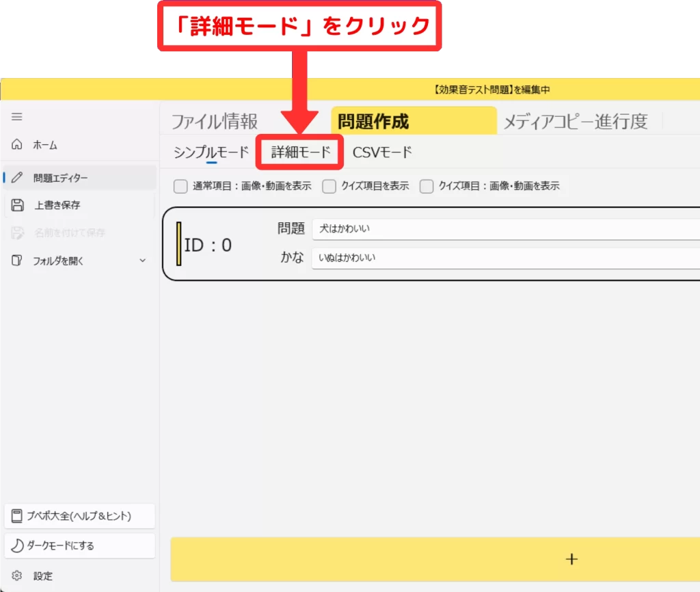Open the ファイル情報 tab

[215, 122]
